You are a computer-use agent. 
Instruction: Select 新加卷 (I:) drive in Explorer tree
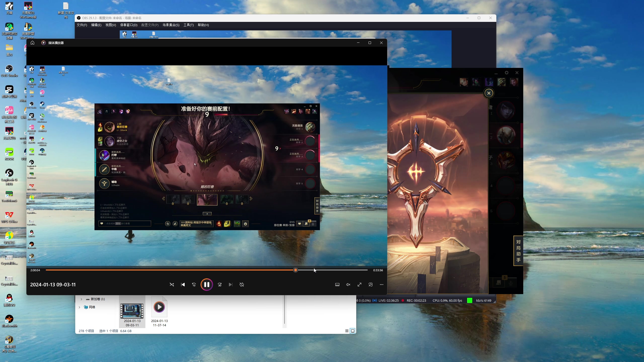point(95,299)
